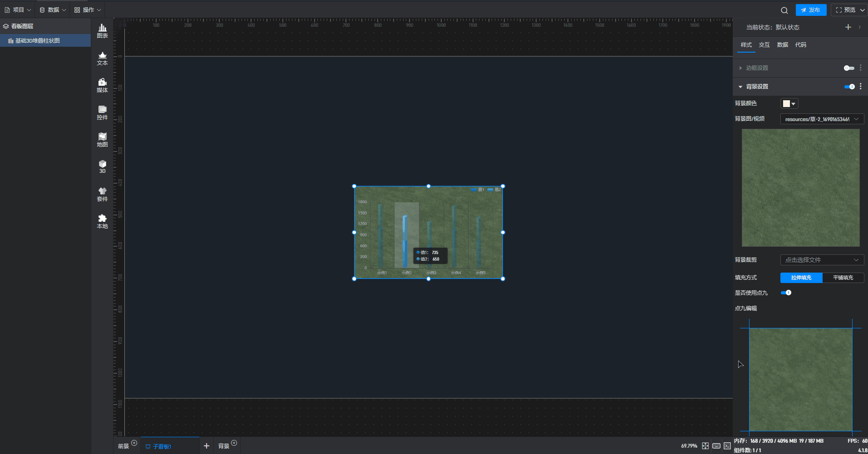Enable the 边框设置 border toggle
Screen dimensions: 868x454
pyautogui.click(x=848, y=68)
